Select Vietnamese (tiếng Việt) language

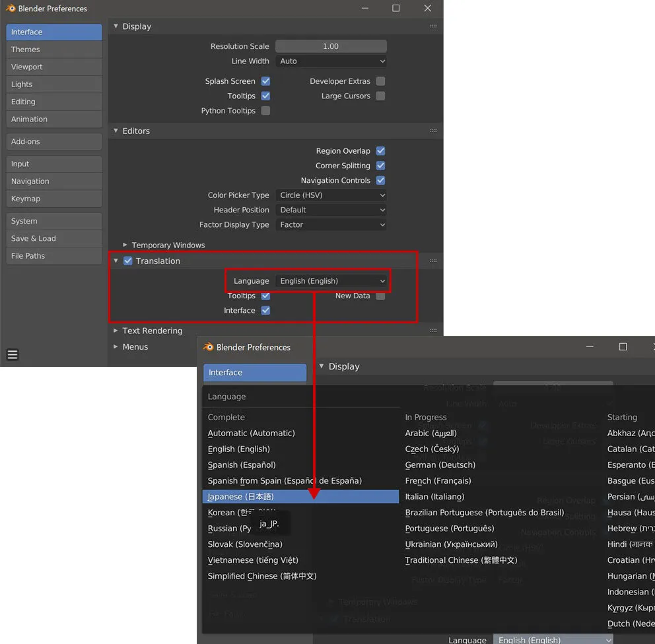[x=300, y=560]
